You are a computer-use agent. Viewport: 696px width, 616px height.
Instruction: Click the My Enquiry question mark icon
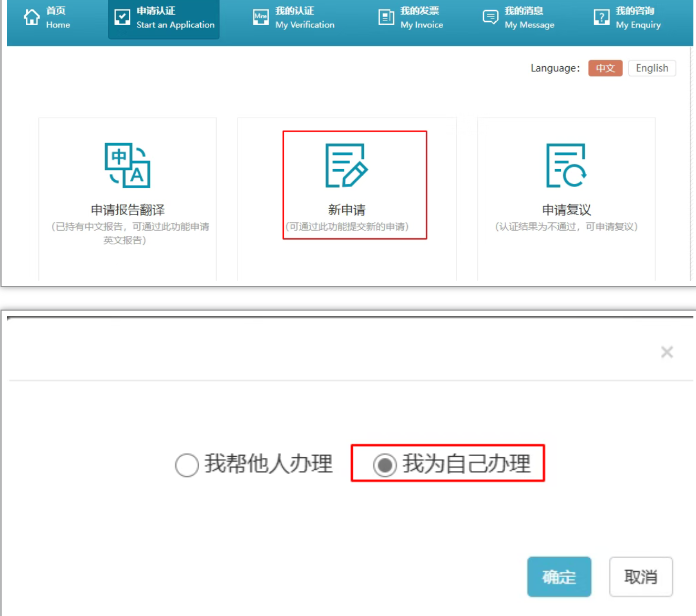[601, 17]
